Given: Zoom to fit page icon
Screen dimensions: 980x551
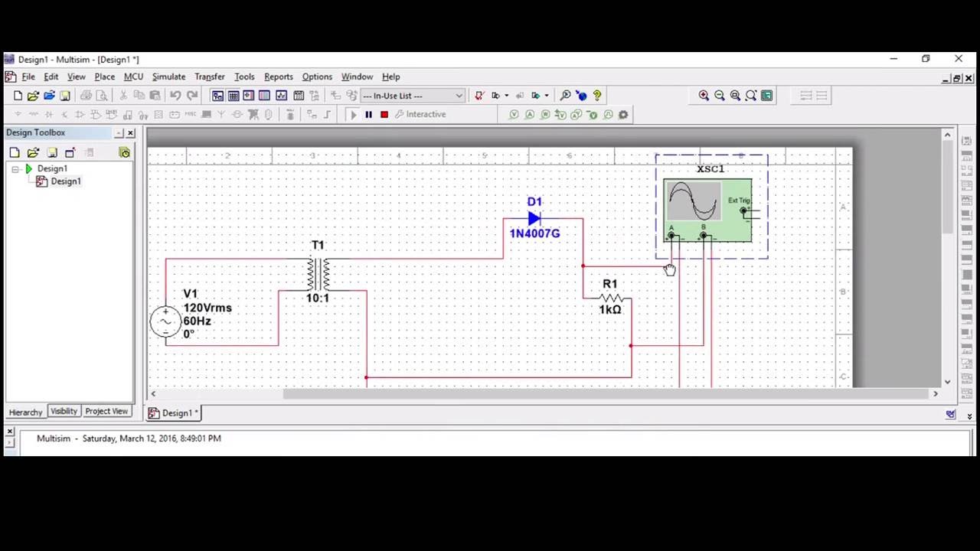Looking at the screenshot, I should tap(751, 96).
